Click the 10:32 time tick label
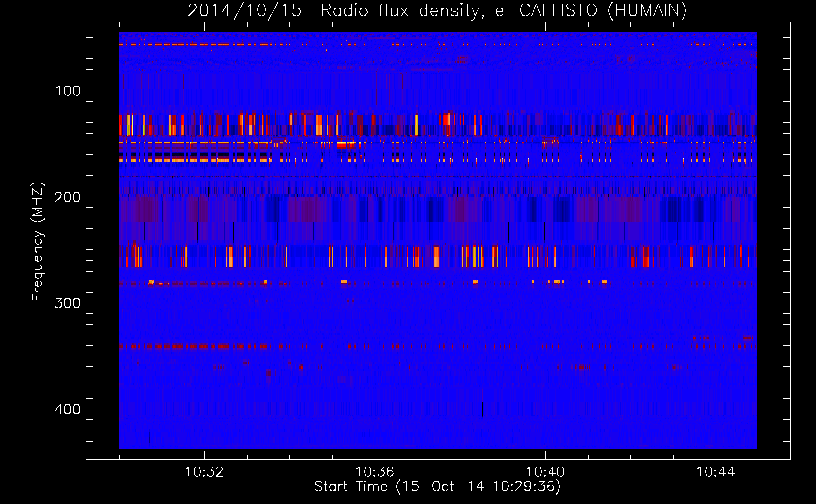This screenshot has height=504, width=816. tap(204, 472)
